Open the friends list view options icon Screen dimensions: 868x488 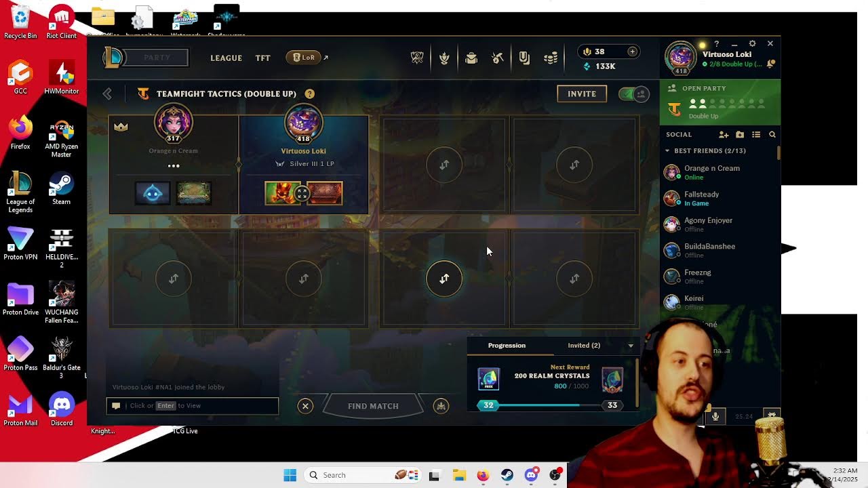coord(756,135)
